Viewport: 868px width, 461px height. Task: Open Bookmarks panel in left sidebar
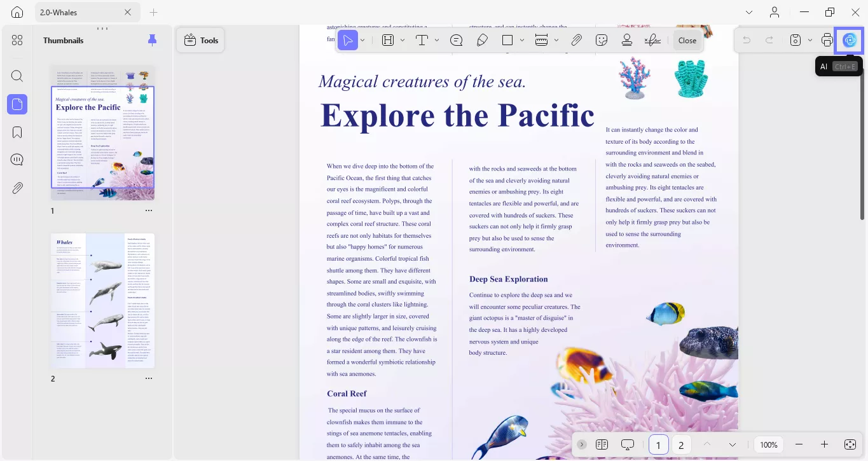tap(17, 132)
